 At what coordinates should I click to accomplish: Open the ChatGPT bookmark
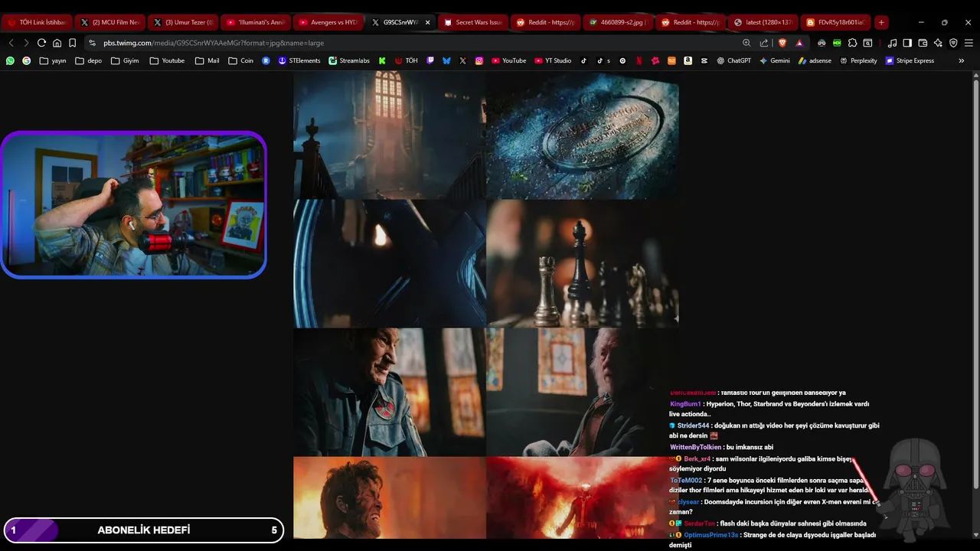[x=733, y=60]
